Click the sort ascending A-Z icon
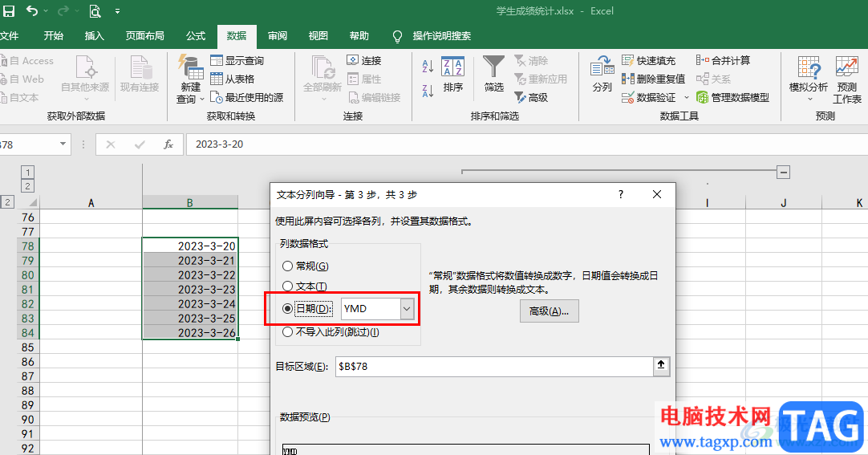The width and height of the screenshot is (868, 455). 428,66
